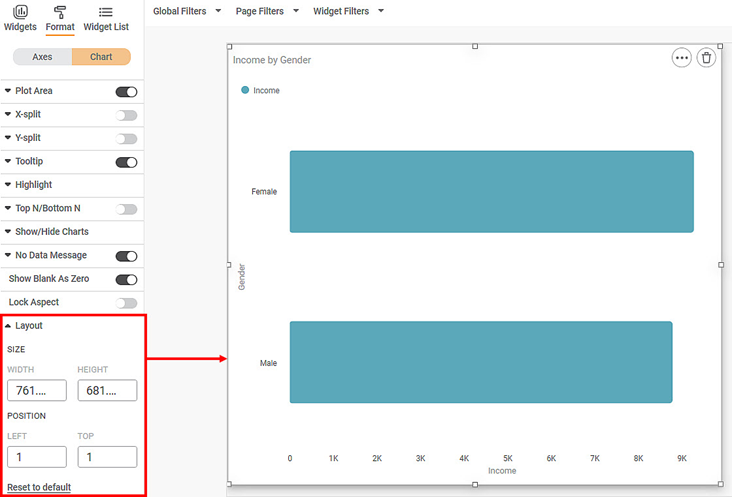732x497 pixels.
Task: Open the Widget List icon
Action: 106,12
